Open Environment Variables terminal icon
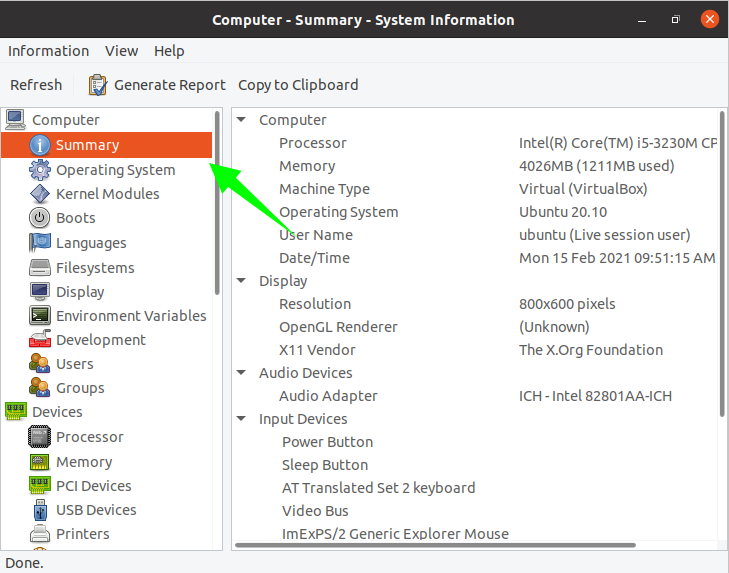 tap(40, 316)
